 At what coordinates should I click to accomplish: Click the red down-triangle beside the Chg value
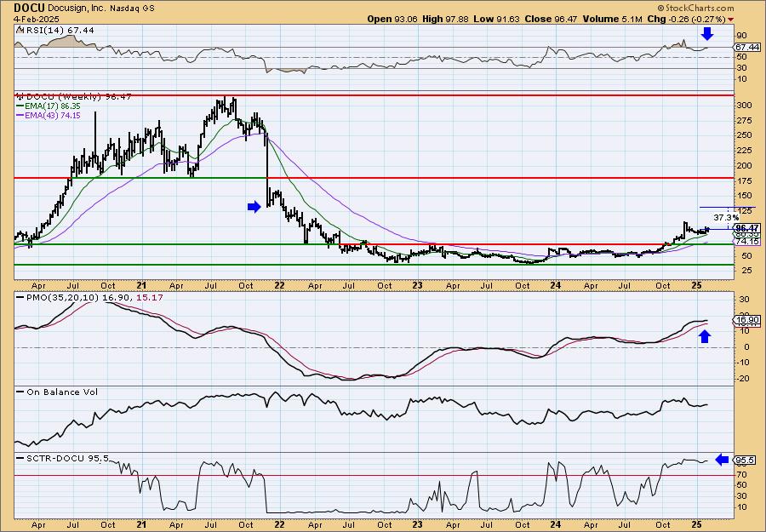(x=731, y=20)
